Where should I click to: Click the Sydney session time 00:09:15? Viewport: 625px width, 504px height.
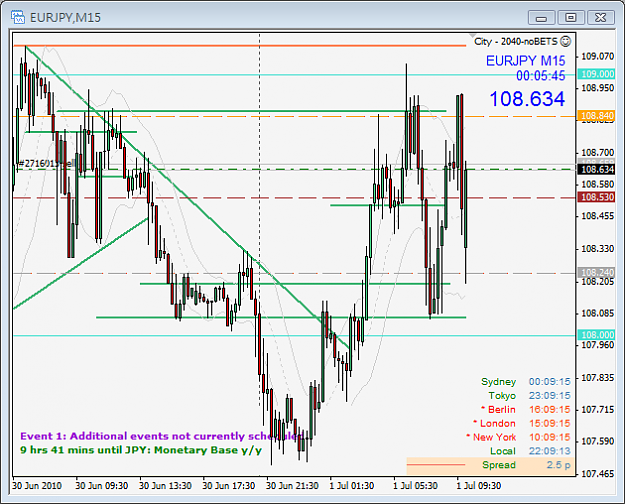click(x=550, y=382)
